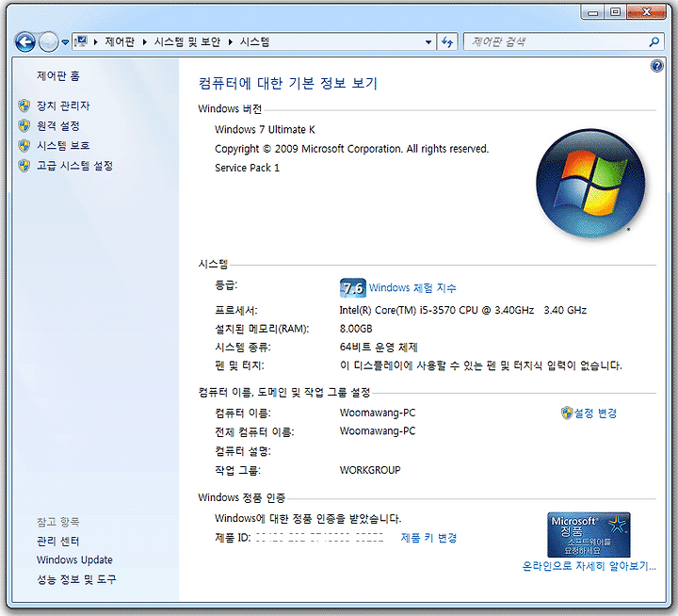Open Windows Update in the sidebar
The image size is (678, 616).
pos(74,559)
